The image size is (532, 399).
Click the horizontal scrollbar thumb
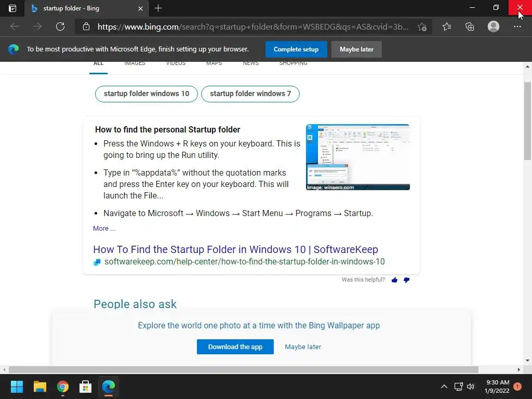click(x=243, y=369)
